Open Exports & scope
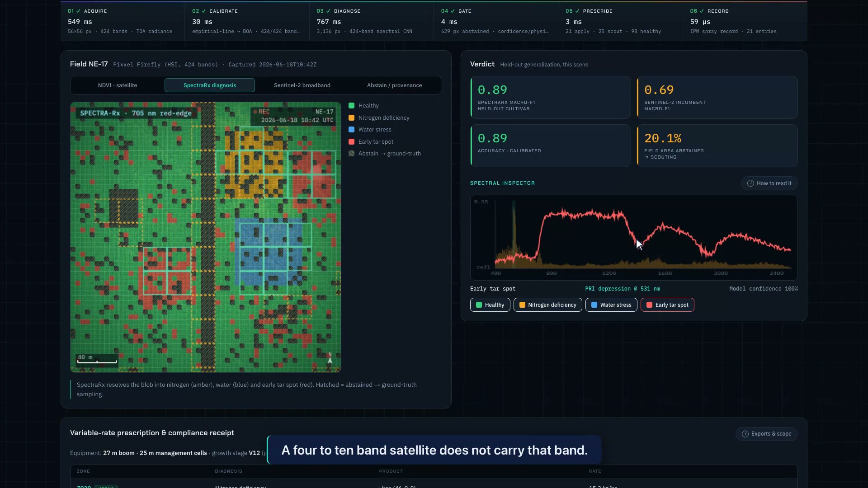The height and width of the screenshot is (488, 868). coord(767,434)
